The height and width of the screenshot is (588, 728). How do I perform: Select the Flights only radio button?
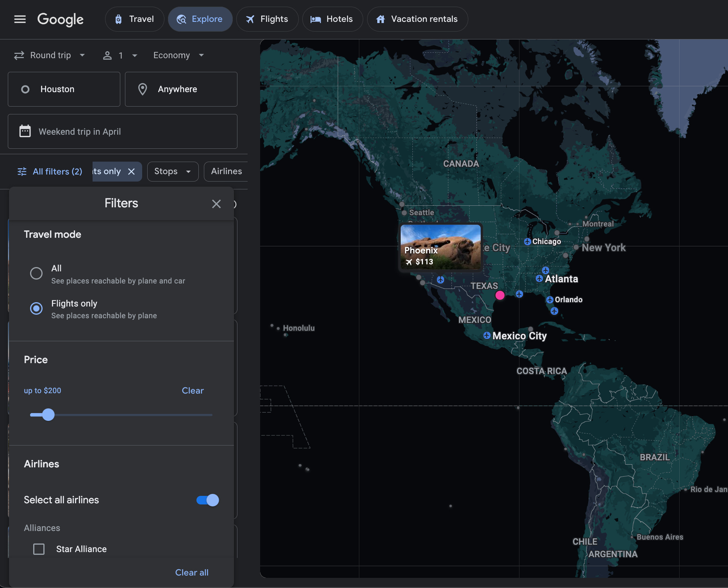pos(36,308)
